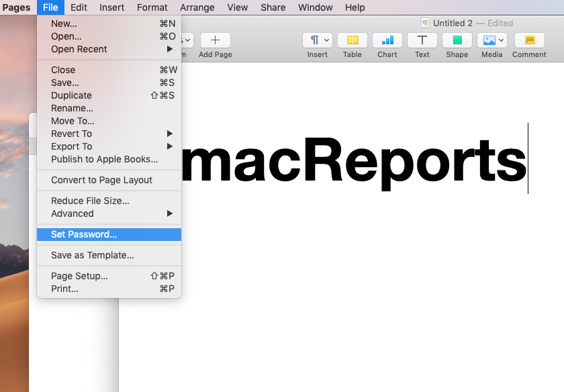
Task: Open the Window menu
Action: (x=316, y=7)
